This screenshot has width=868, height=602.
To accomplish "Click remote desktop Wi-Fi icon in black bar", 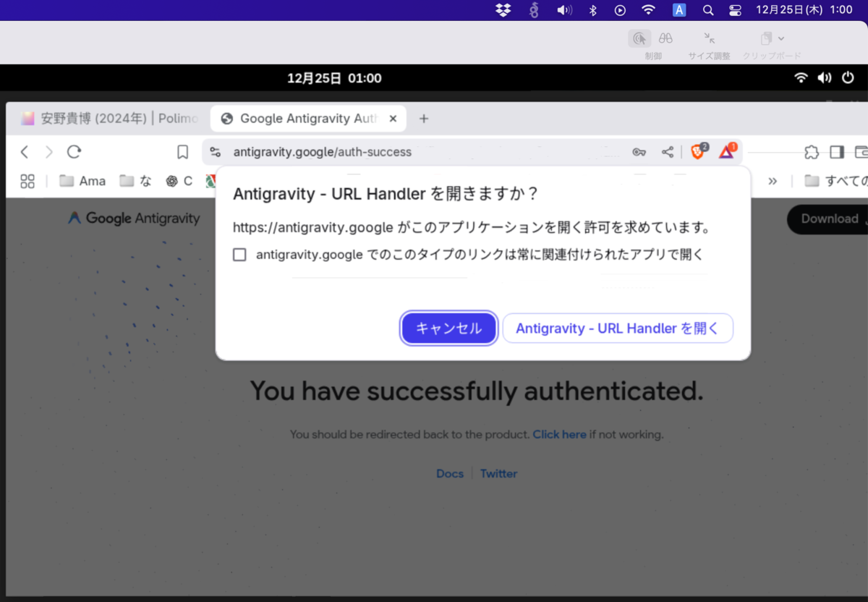I will pyautogui.click(x=801, y=77).
